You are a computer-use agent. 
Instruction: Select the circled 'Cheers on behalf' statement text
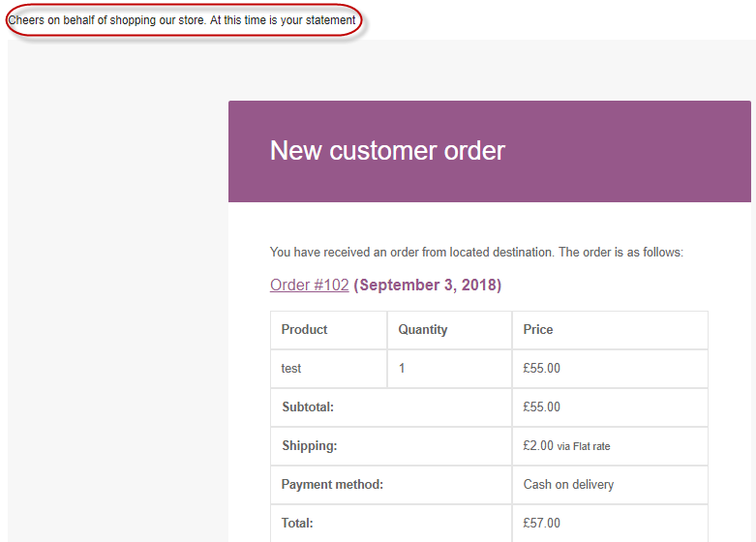pyautogui.click(x=182, y=20)
